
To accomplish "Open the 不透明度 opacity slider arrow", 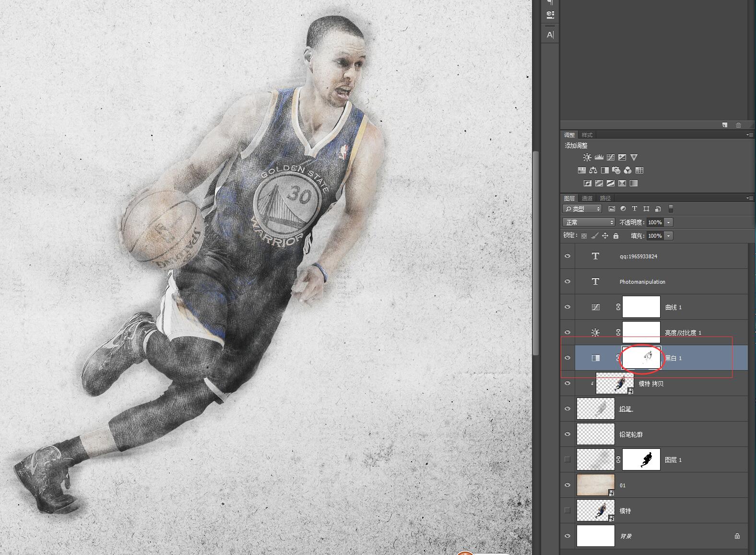I will coord(669,222).
